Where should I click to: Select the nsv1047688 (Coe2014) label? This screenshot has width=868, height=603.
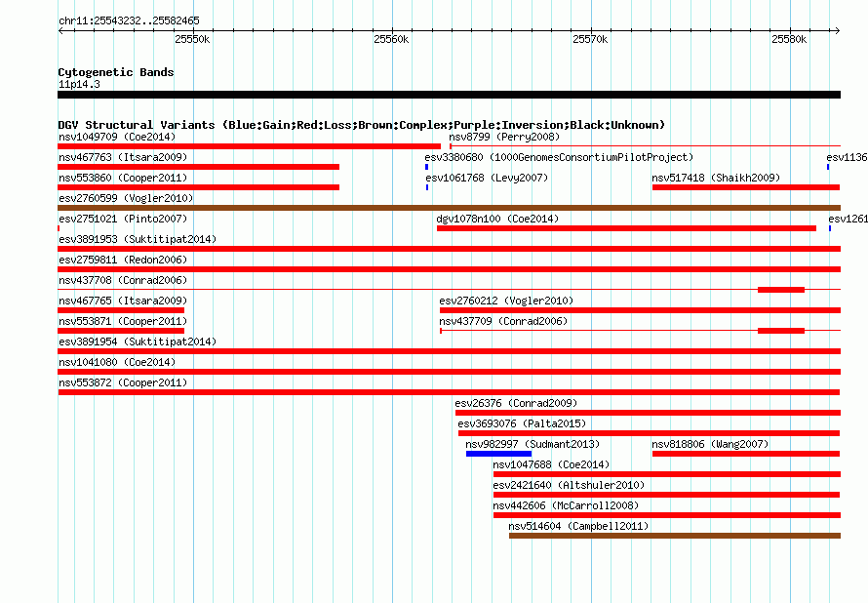pos(551,464)
